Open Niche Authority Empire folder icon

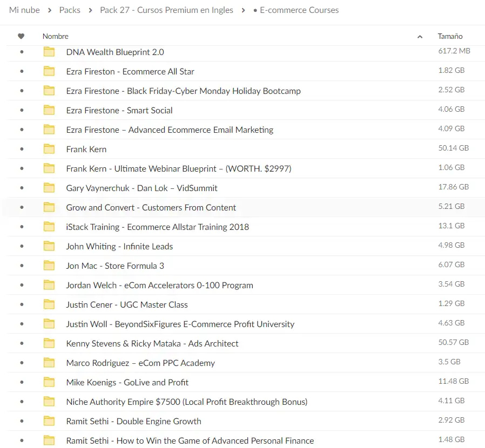coord(49,402)
